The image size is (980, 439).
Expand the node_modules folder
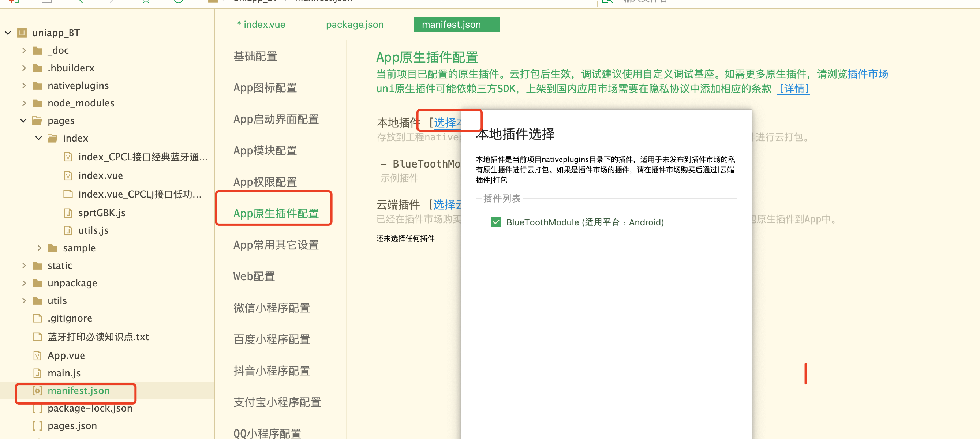point(24,103)
